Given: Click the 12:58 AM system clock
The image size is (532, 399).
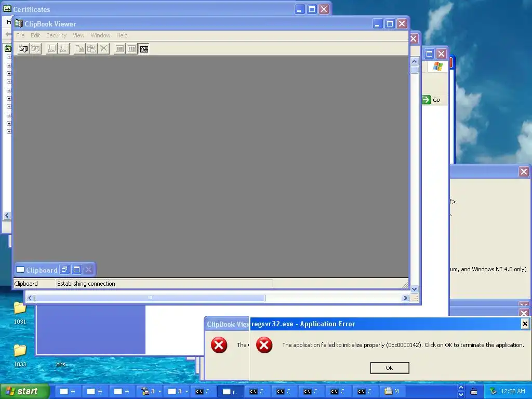Looking at the screenshot, I should tap(513, 391).
